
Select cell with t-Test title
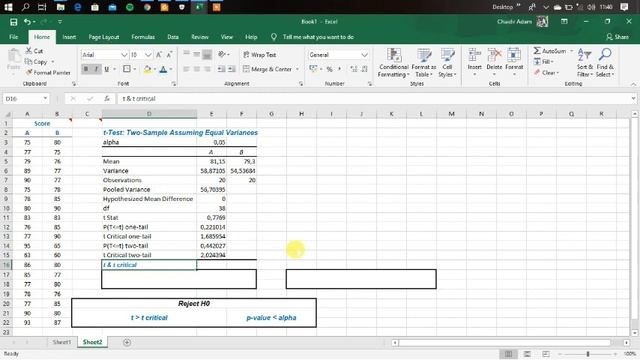point(180,133)
